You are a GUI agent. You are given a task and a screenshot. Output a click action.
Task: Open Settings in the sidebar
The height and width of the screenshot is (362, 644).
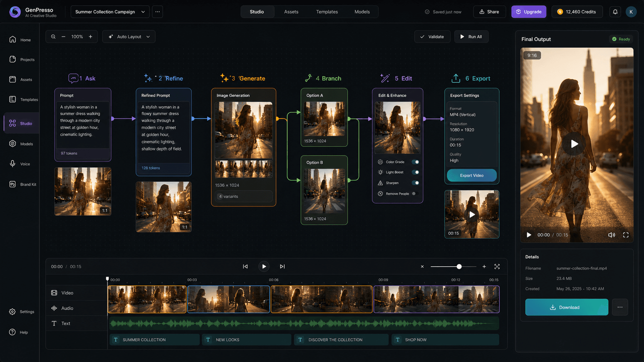[x=22, y=312]
